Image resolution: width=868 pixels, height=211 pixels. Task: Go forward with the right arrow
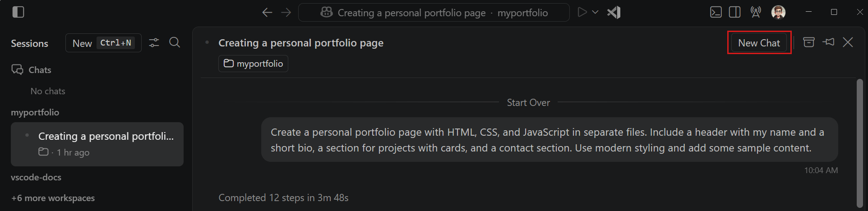tap(286, 13)
